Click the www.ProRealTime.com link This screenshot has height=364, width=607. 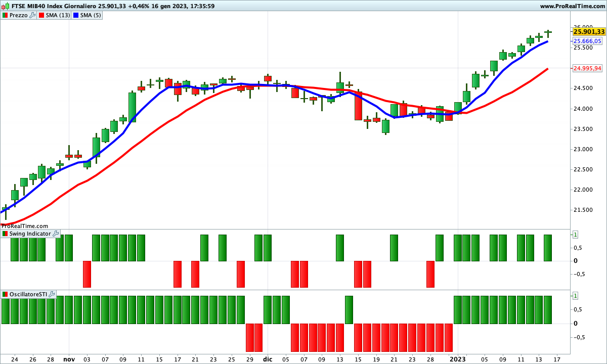point(572,6)
